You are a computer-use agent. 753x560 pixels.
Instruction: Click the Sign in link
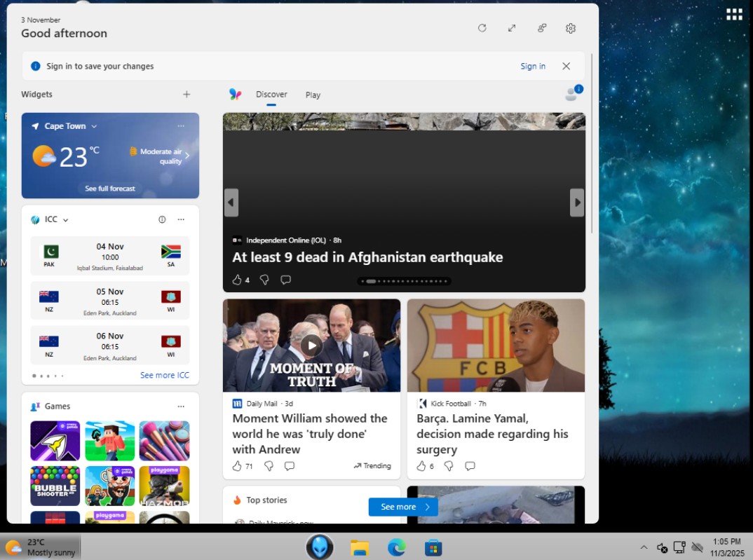(x=533, y=67)
